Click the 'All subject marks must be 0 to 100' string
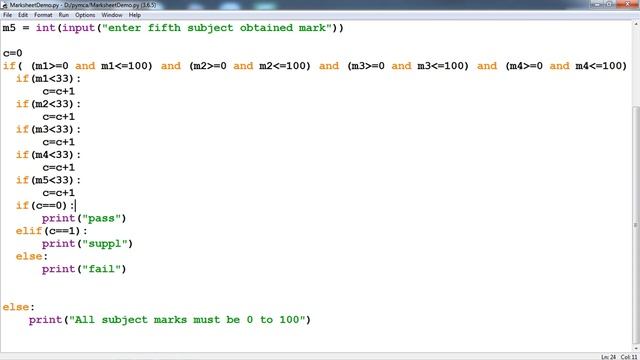The image size is (640, 360). pos(187,320)
